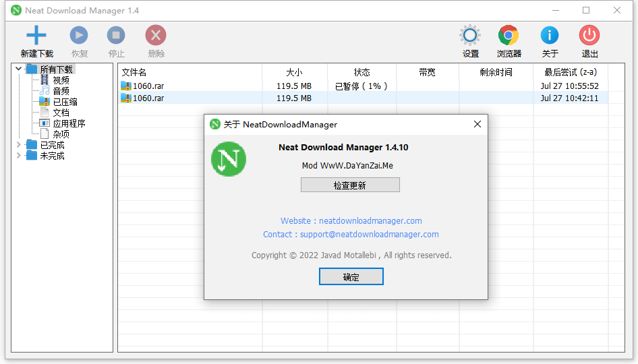Click the green N logo in About dialog

pos(228,159)
